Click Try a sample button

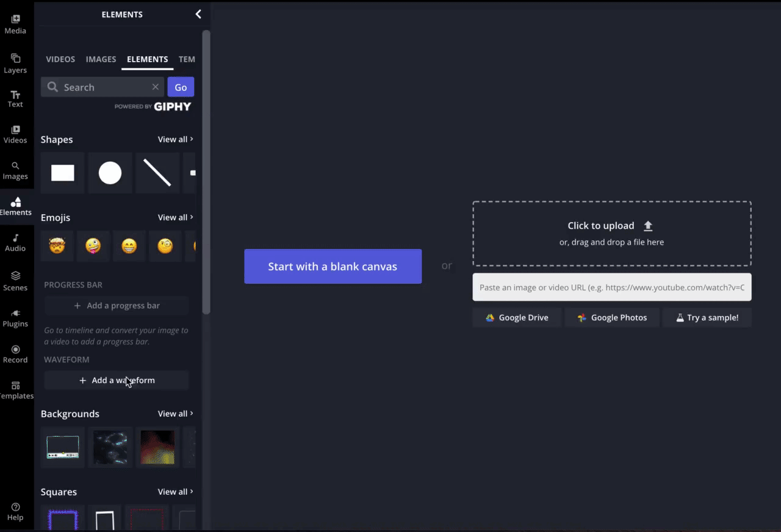tap(707, 317)
